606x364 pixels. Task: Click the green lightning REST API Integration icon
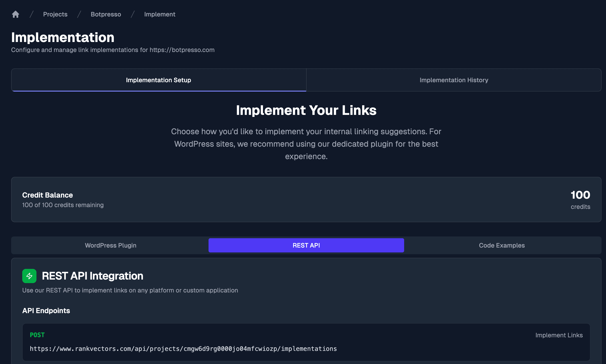[29, 276]
